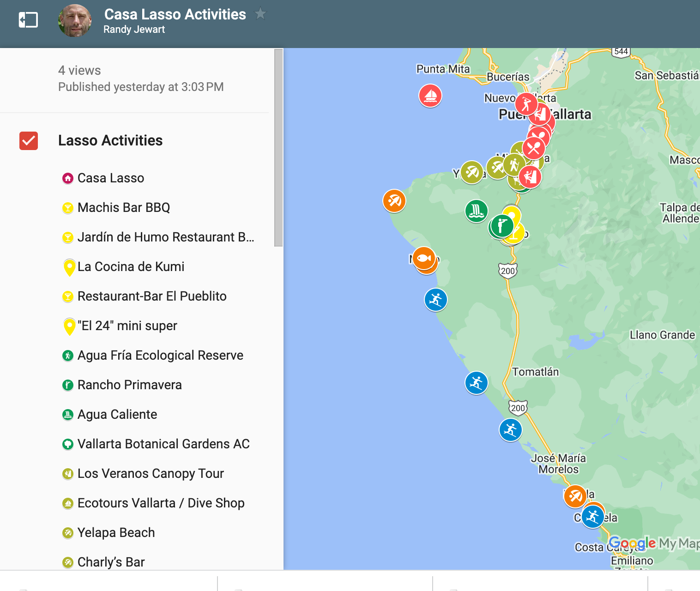Viewport: 700px width, 591px height.
Task: Star the Casa Lasso Activities map
Action: pyautogui.click(x=260, y=14)
